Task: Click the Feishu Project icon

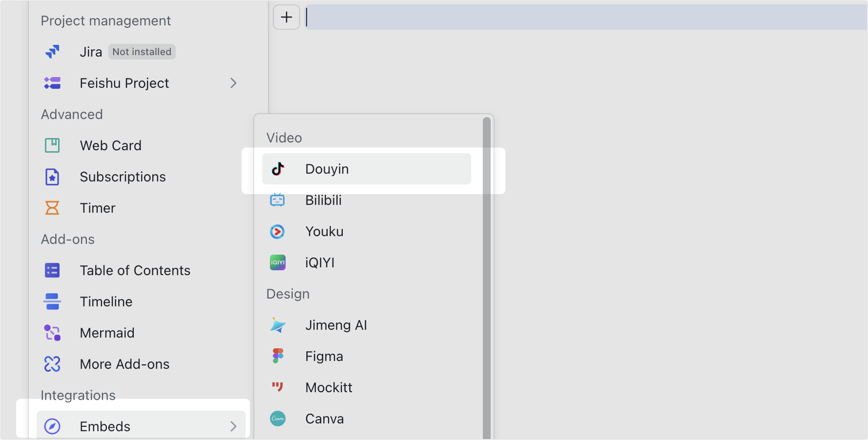Action: [52, 83]
